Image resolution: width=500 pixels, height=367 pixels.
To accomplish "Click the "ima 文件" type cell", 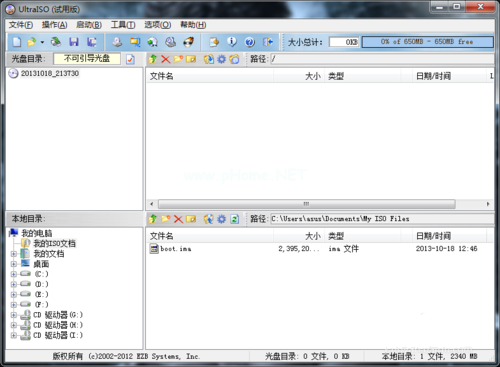I will click(344, 249).
